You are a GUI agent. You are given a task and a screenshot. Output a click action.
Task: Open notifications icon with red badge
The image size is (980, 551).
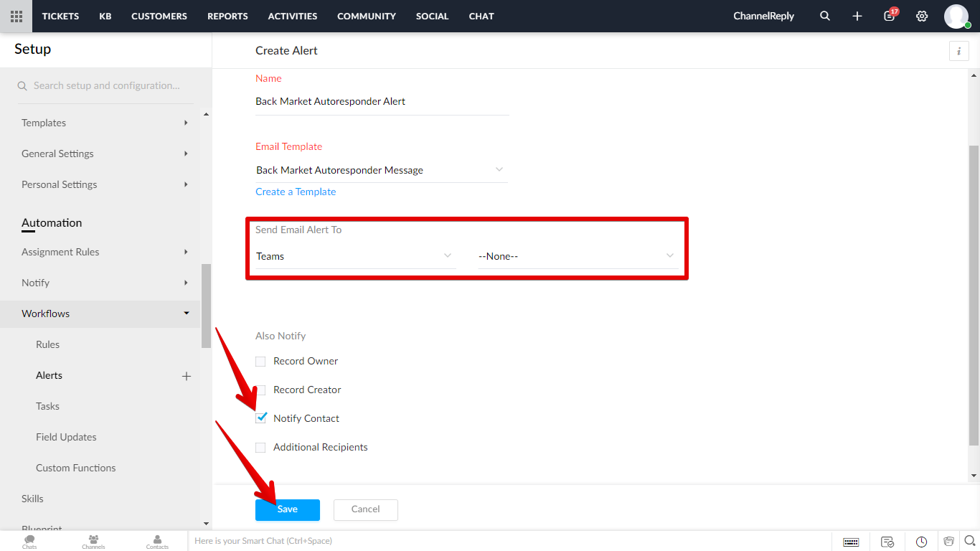(x=890, y=14)
